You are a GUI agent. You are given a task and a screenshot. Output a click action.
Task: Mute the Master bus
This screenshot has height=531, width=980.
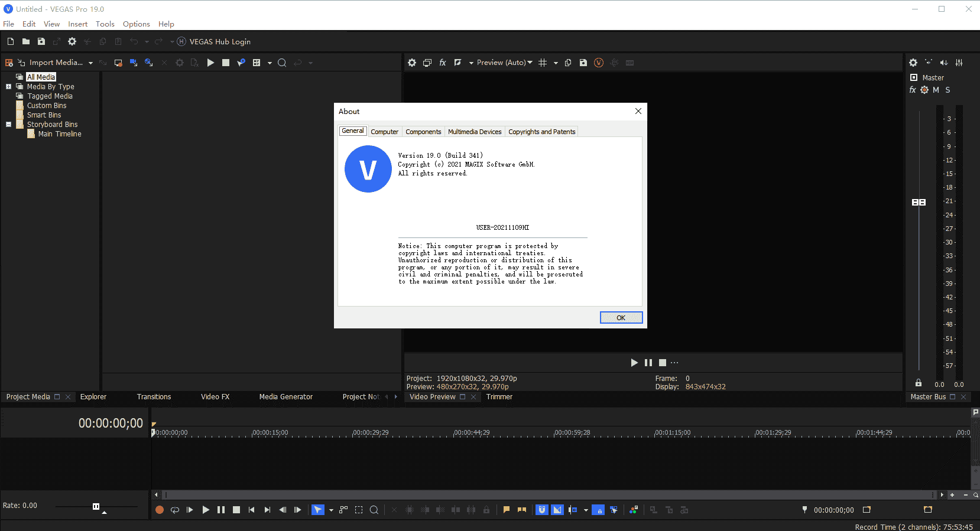[x=936, y=90]
